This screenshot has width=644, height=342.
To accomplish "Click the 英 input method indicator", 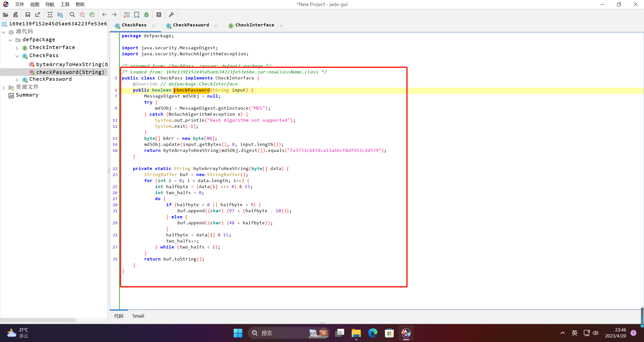I will [x=574, y=333].
